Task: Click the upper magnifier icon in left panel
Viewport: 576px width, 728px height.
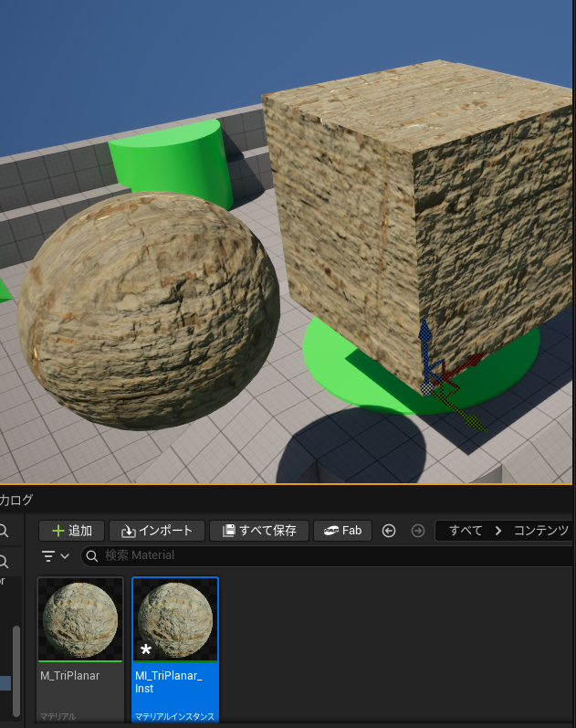Action: coord(4,531)
